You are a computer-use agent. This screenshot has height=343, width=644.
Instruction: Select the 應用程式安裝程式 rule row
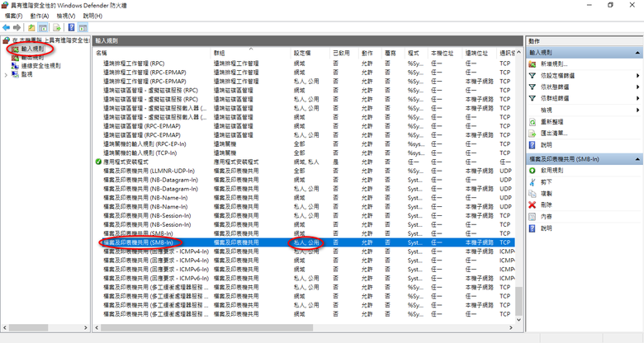[x=304, y=162]
